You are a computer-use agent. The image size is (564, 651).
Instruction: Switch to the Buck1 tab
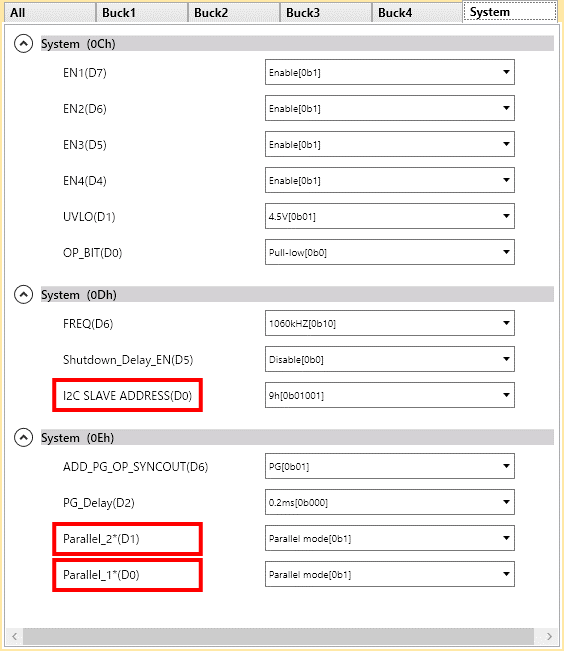[x=142, y=12]
